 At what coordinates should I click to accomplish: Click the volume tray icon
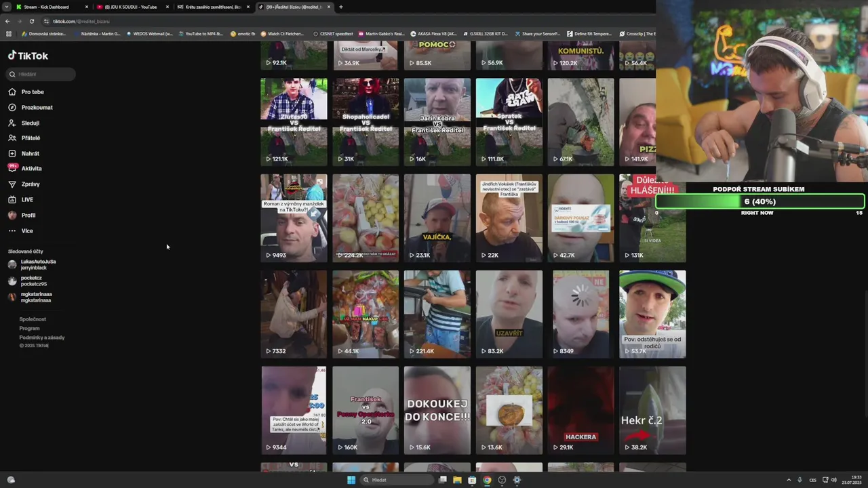(833, 480)
